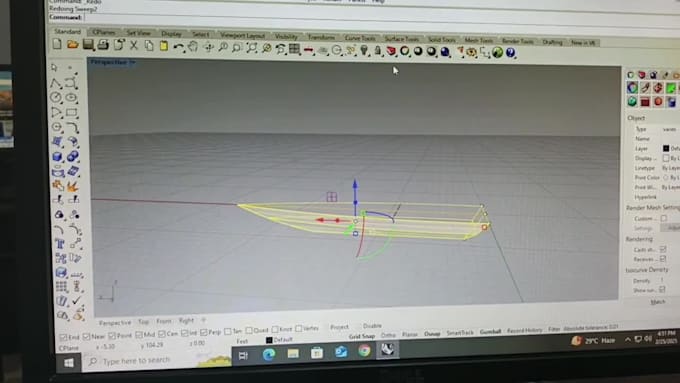This screenshot has height=383, width=680.
Task: Enable the Vertex osnap checkbox
Action: tap(299, 329)
